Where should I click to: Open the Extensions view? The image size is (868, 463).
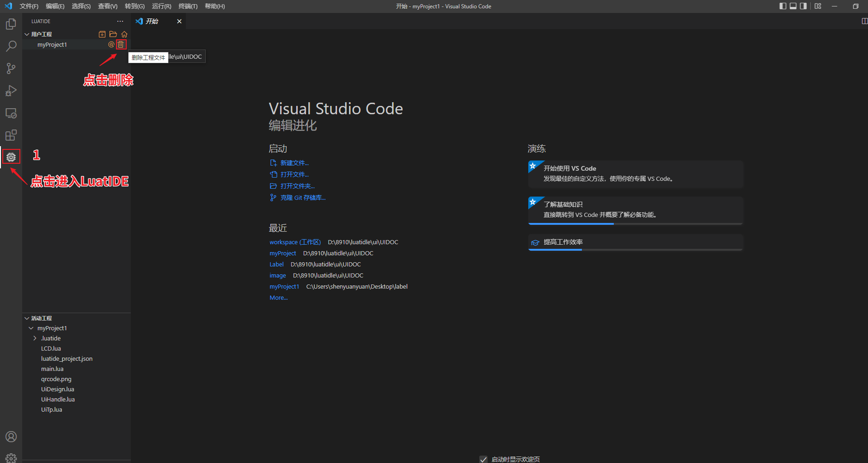[11, 135]
